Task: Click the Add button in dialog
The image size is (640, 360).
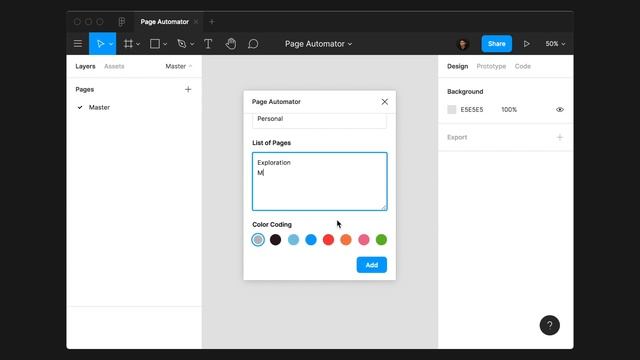Action: 371,265
